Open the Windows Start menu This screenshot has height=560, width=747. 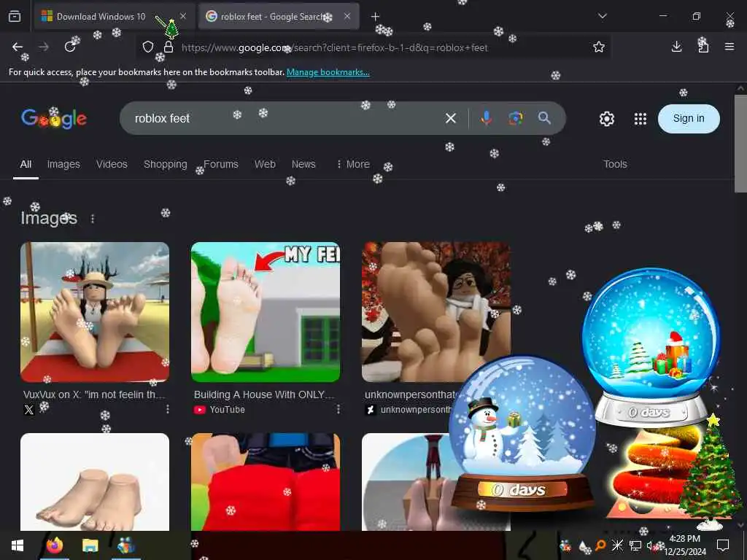[x=18, y=545]
